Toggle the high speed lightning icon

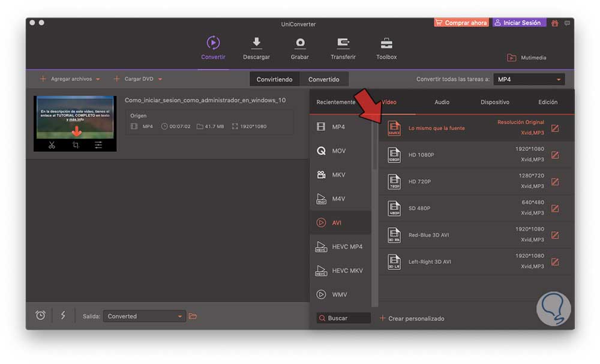point(63,315)
